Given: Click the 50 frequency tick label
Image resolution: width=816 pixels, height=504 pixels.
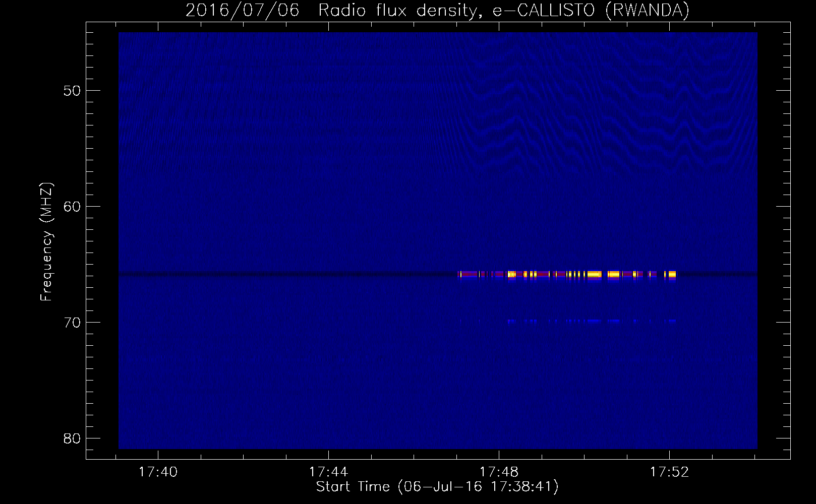Looking at the screenshot, I should [x=72, y=91].
